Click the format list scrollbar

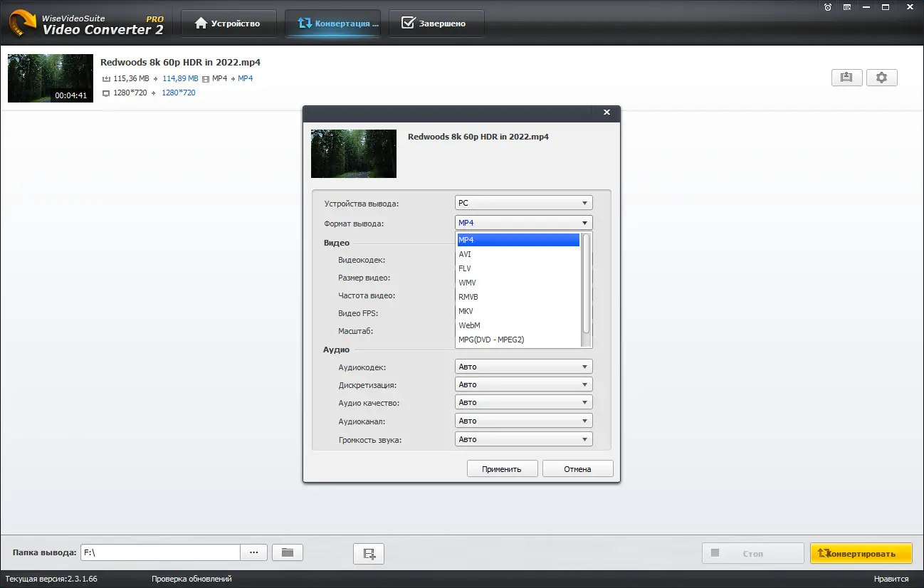pyautogui.click(x=587, y=283)
